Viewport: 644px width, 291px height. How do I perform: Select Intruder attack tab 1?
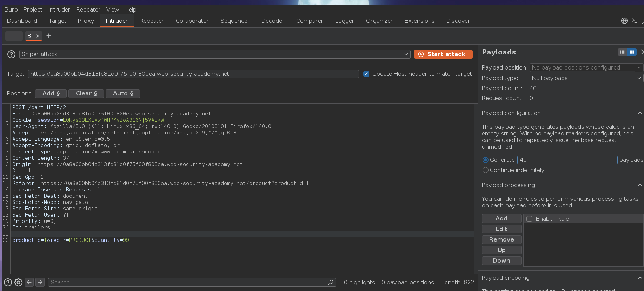pyautogui.click(x=14, y=36)
